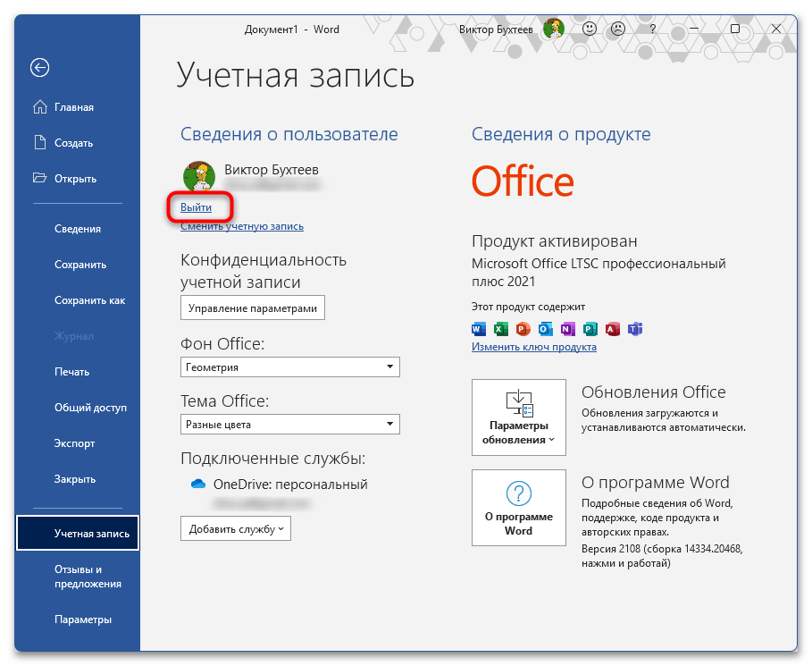Open the Фон Office dropdown
This screenshot has width=812, height=666.
(289, 367)
